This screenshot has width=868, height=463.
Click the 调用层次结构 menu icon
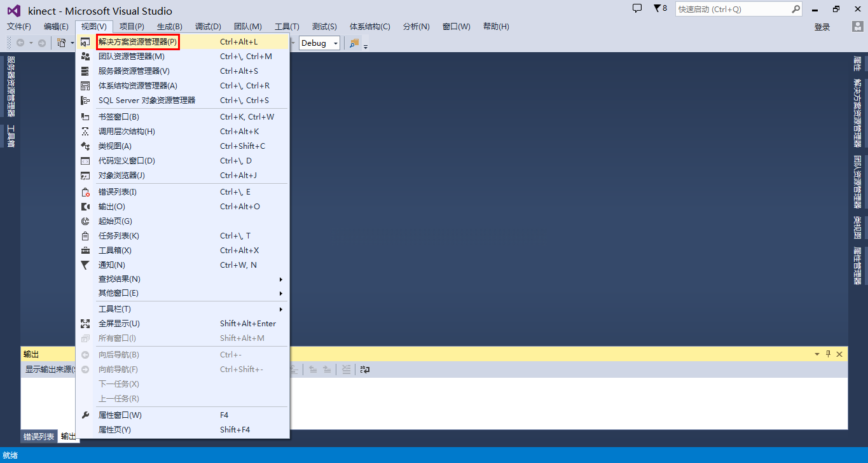coord(85,132)
